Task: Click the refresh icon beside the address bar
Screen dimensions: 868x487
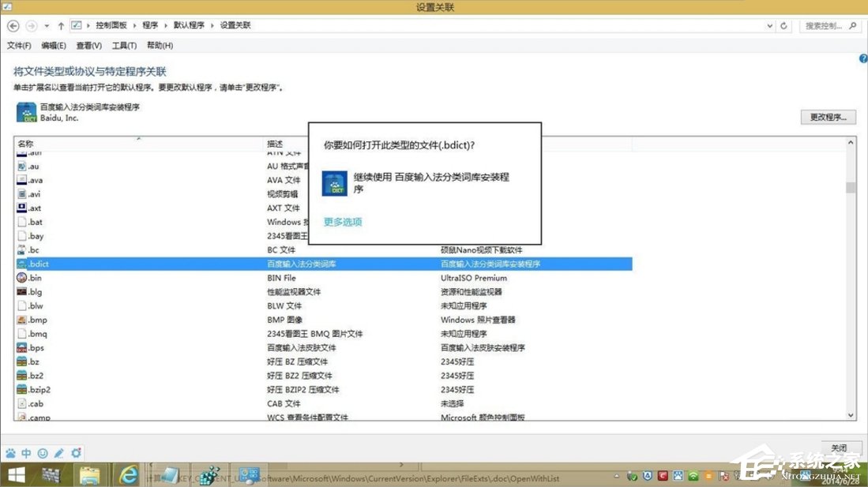Action: coord(783,25)
